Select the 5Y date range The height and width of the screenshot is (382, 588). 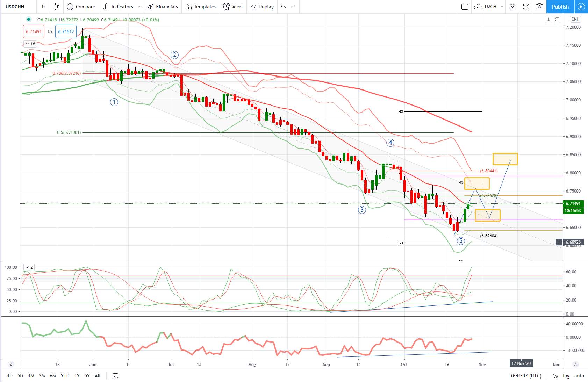pos(87,376)
